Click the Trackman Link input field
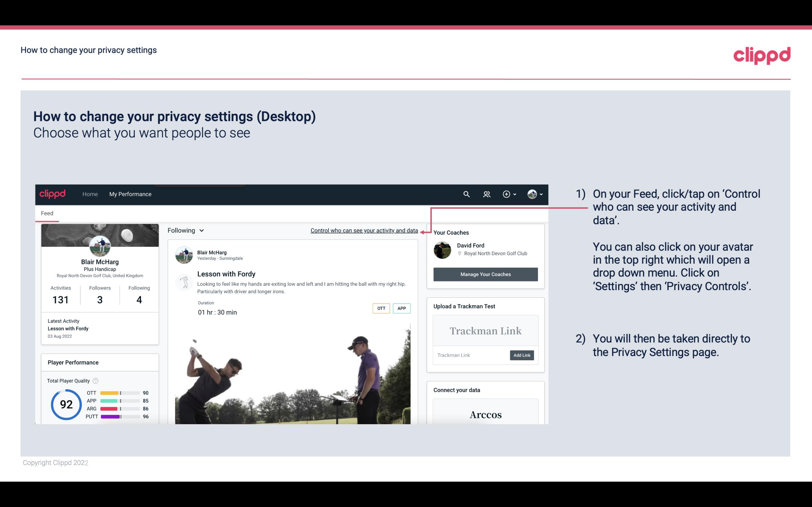The height and width of the screenshot is (507, 812). [x=470, y=354]
